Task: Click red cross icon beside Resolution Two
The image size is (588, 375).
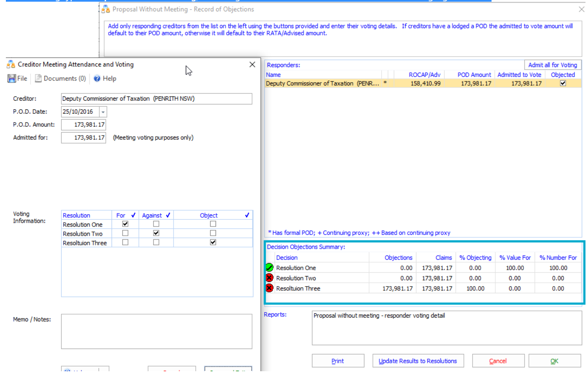Action: coord(270,278)
